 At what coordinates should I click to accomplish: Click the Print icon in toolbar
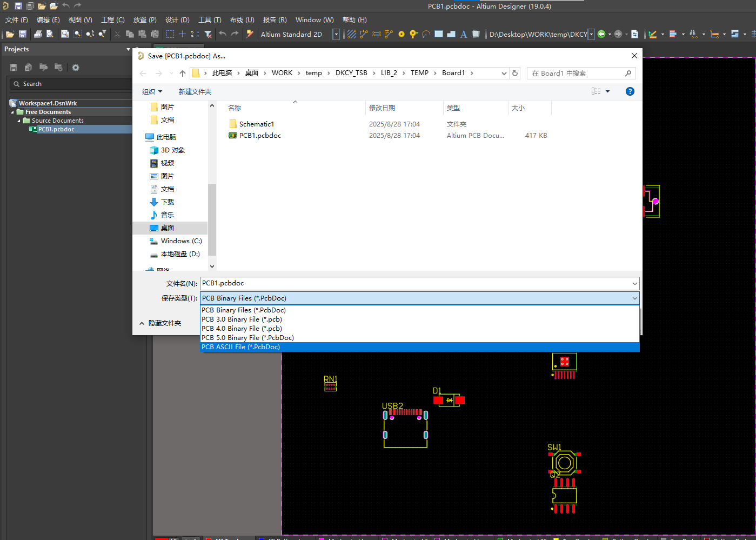point(38,34)
